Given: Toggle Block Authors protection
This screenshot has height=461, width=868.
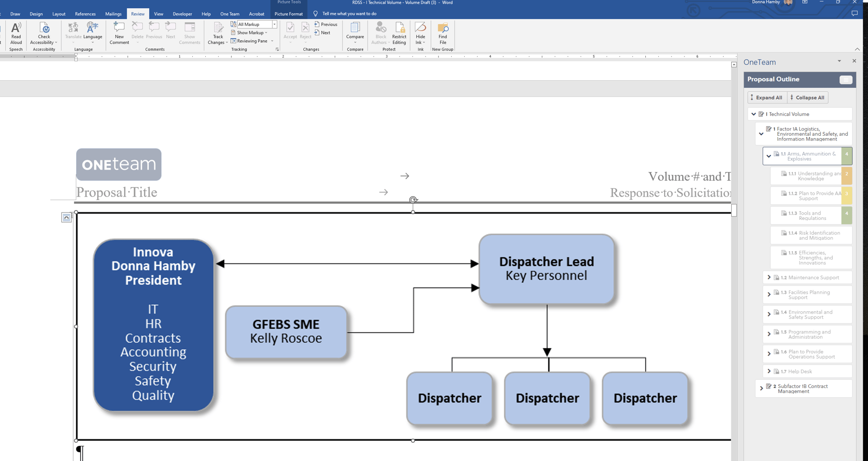Looking at the screenshot, I should (x=381, y=34).
